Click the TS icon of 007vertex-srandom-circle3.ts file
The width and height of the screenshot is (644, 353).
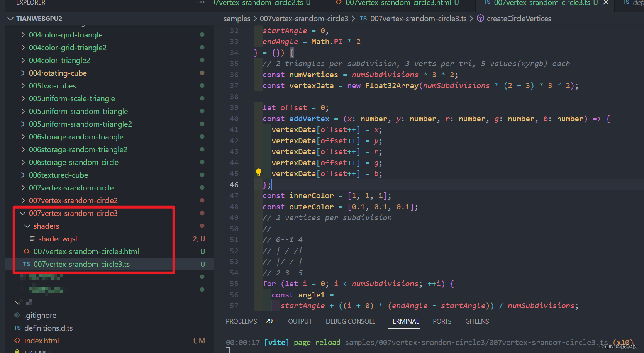tap(26, 264)
